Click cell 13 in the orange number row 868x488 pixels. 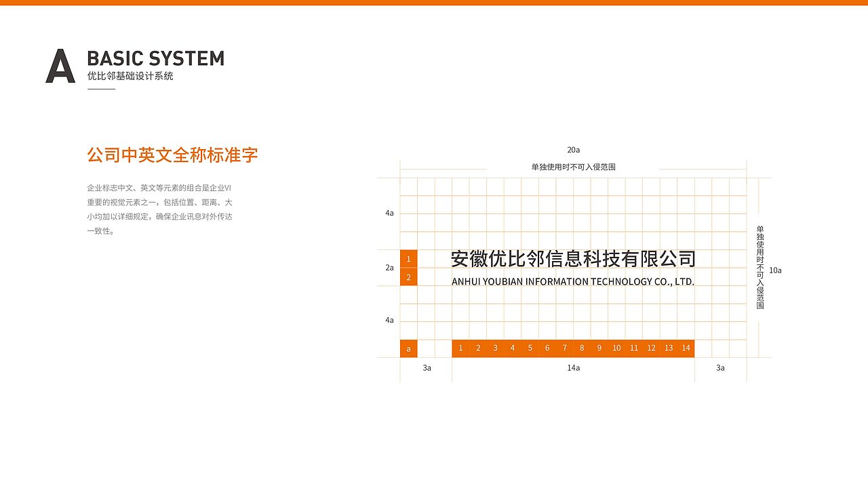(x=669, y=348)
